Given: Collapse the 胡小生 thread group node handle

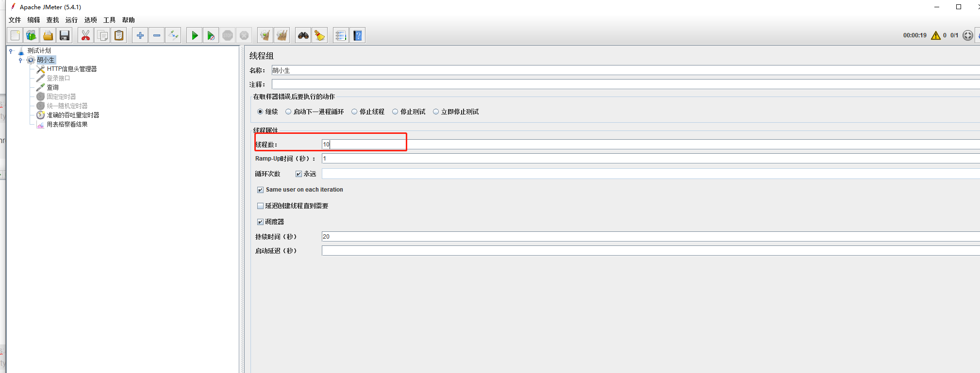Looking at the screenshot, I should [x=20, y=60].
